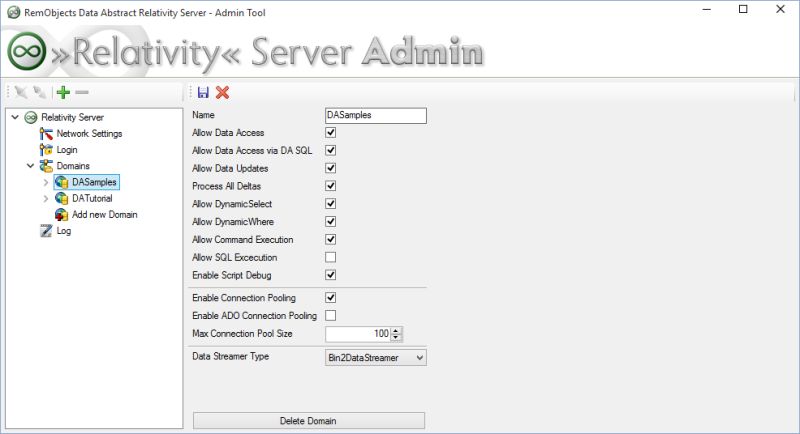Uncheck Allow Command Execution
800x434 pixels.
pyautogui.click(x=331, y=240)
